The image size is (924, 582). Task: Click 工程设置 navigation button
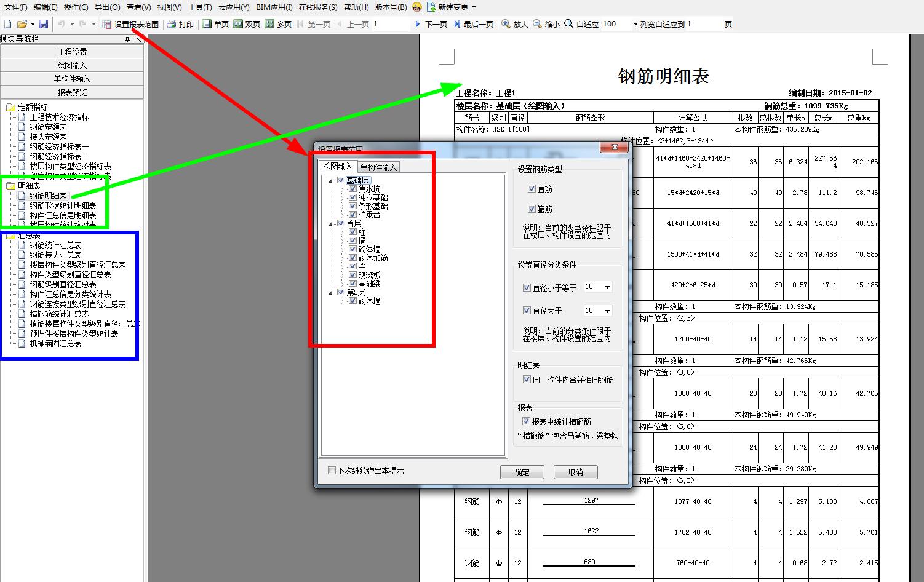point(72,52)
